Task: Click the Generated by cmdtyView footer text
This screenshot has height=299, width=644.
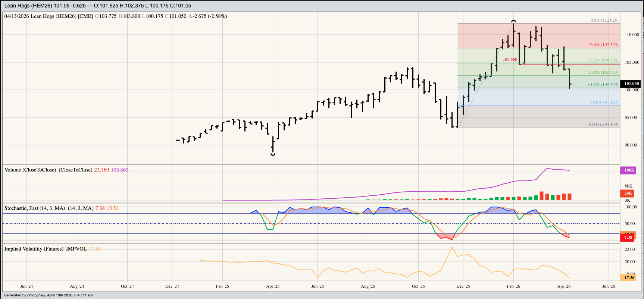Action: [x=48, y=295]
